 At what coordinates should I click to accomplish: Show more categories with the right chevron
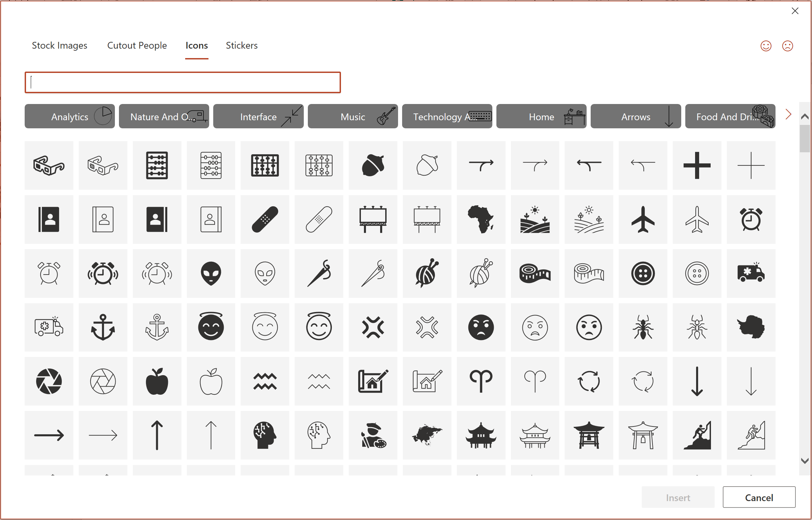click(x=788, y=114)
